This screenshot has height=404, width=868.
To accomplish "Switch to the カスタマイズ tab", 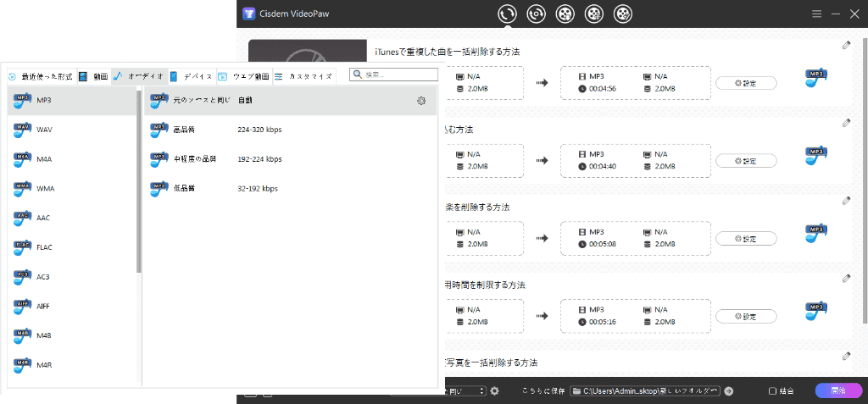I will point(304,76).
